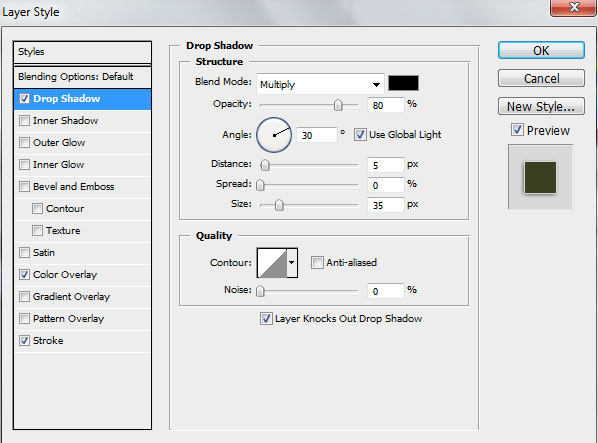
Task: Uncheck Layer Knocks Out Drop Shadow
Action: coord(266,319)
